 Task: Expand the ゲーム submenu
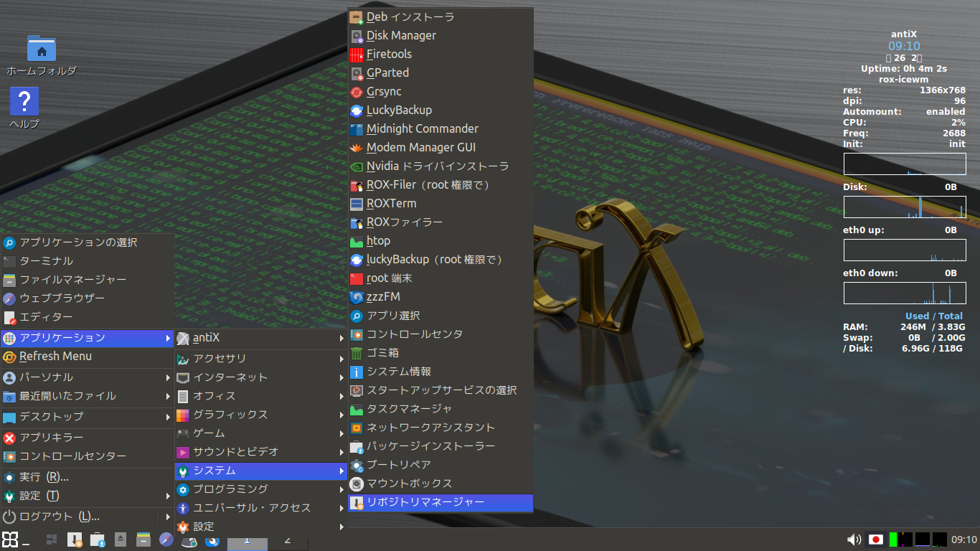(261, 433)
